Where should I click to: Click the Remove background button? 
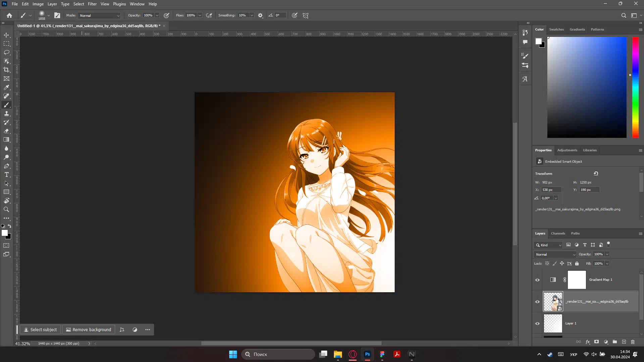pos(89,330)
